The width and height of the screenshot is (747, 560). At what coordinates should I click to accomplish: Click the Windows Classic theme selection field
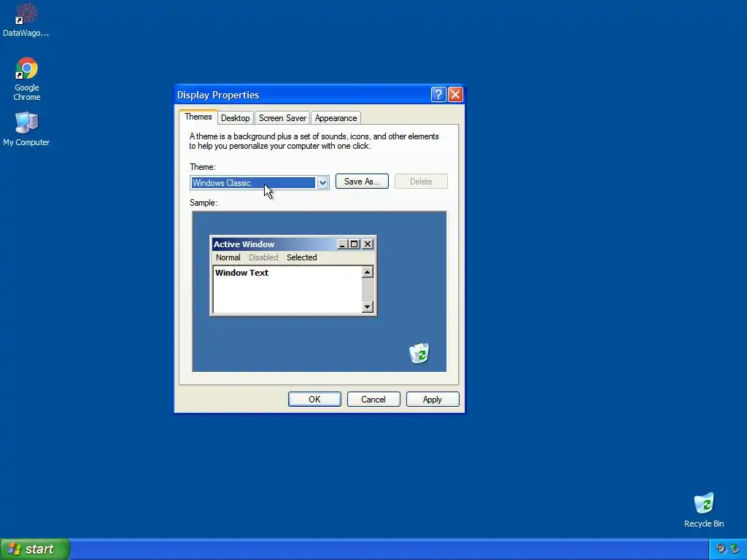pyautogui.click(x=253, y=183)
